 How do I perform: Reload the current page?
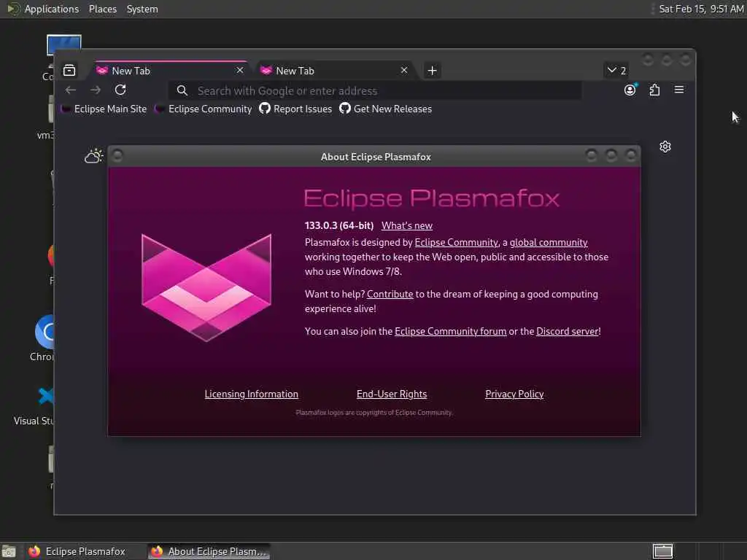coord(120,90)
